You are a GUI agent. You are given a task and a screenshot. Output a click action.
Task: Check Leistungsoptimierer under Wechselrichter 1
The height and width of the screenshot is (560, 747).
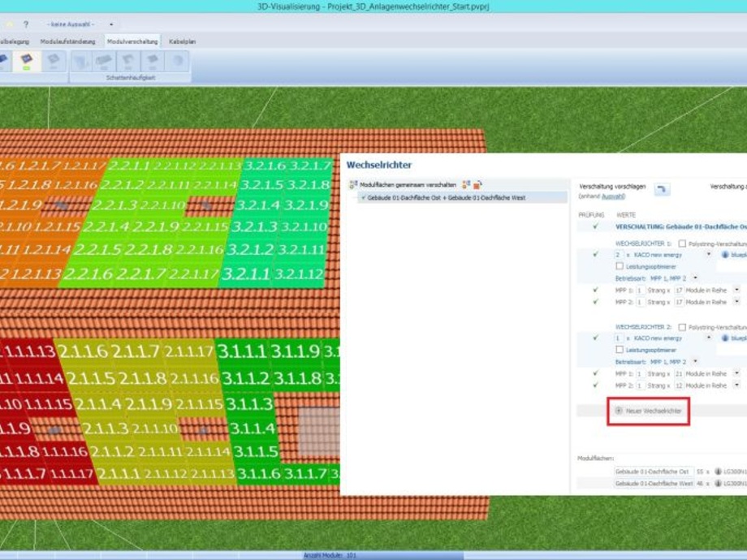pos(620,266)
